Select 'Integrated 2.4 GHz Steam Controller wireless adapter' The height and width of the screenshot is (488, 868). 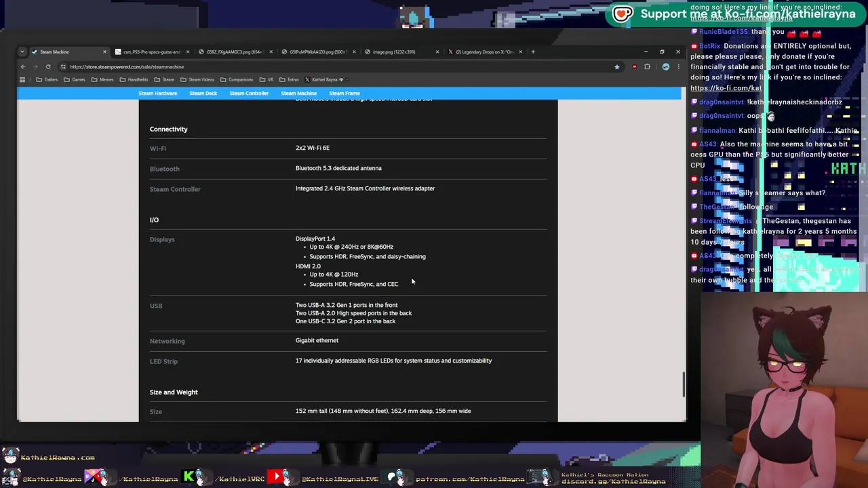[365, 188]
